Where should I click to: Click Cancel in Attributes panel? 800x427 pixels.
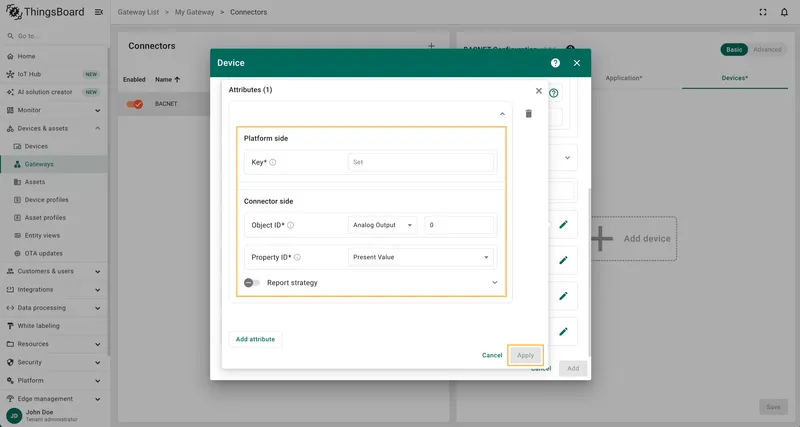(492, 355)
